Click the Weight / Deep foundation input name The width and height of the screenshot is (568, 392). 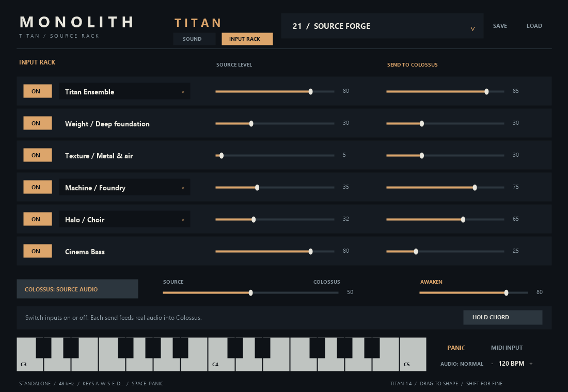(107, 124)
